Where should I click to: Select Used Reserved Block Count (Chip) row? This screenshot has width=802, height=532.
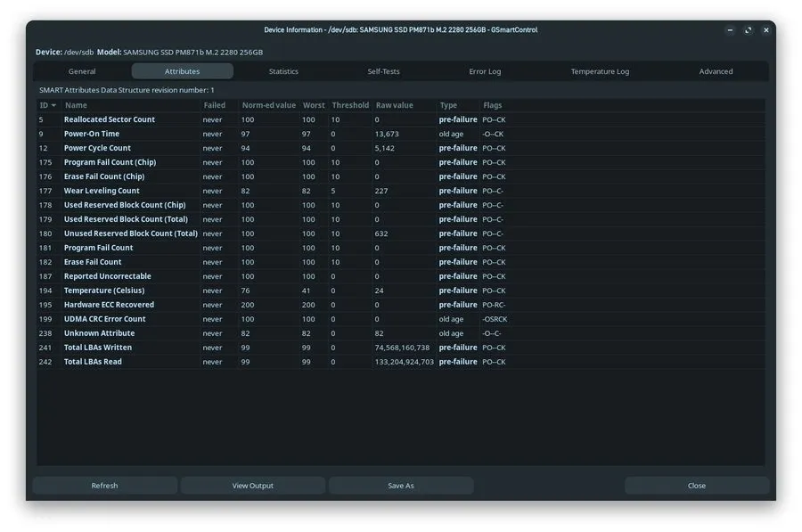[401, 205]
